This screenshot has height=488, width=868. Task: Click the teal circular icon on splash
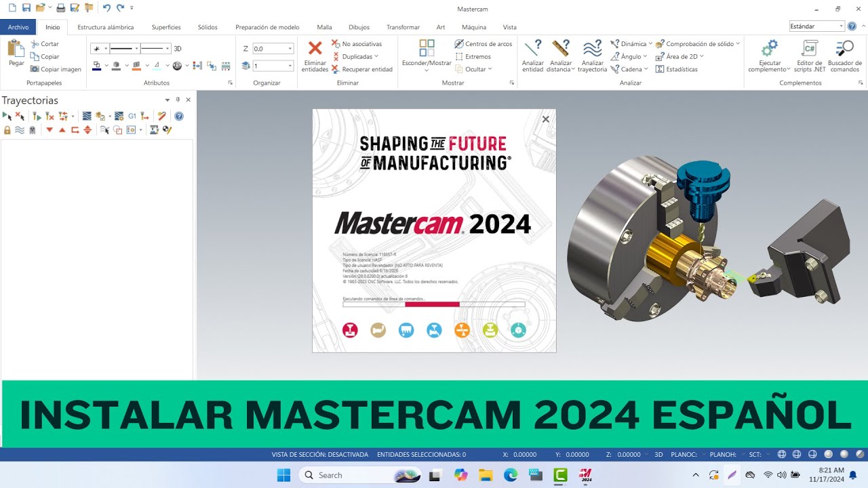(x=518, y=330)
